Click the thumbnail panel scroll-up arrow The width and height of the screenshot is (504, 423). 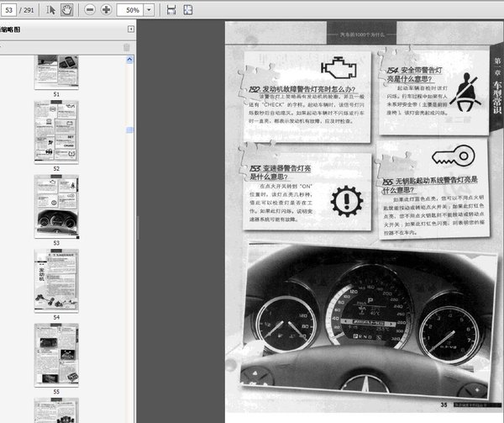[x=130, y=59]
